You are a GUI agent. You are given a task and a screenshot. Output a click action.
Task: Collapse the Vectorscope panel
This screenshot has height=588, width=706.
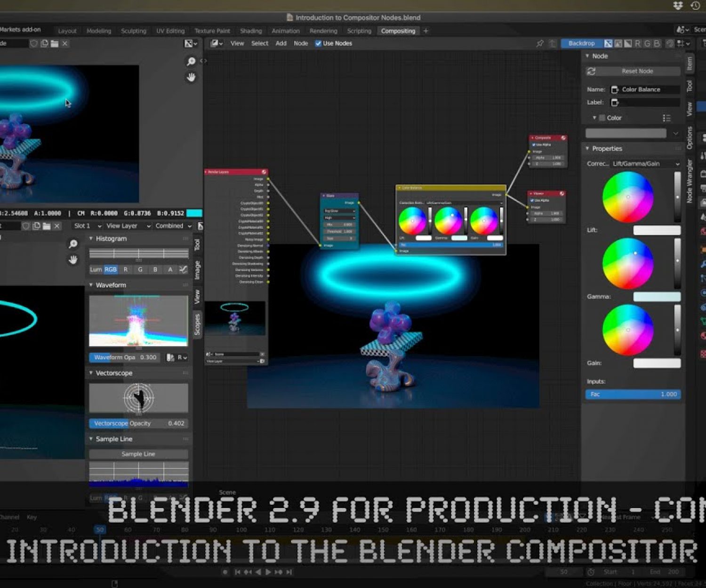pos(91,373)
